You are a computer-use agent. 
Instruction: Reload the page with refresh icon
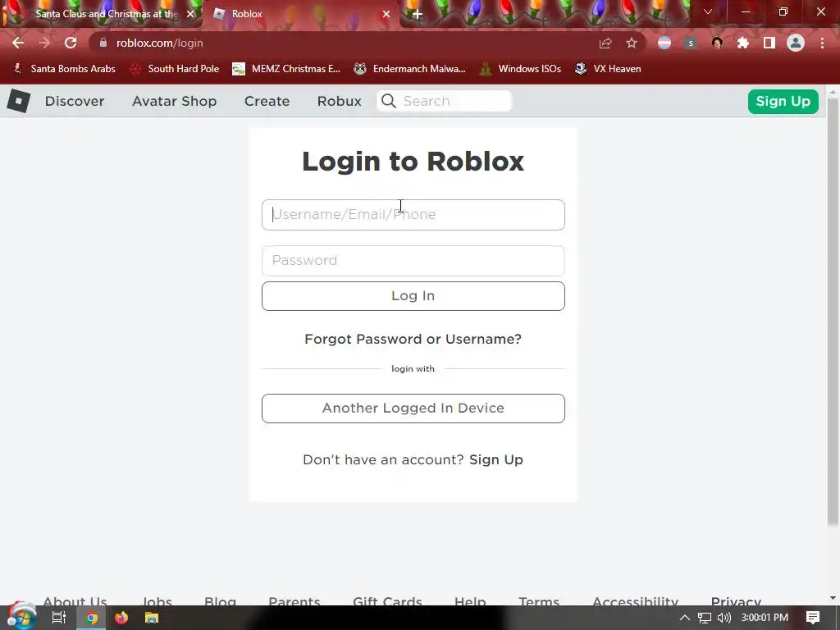pos(71,43)
